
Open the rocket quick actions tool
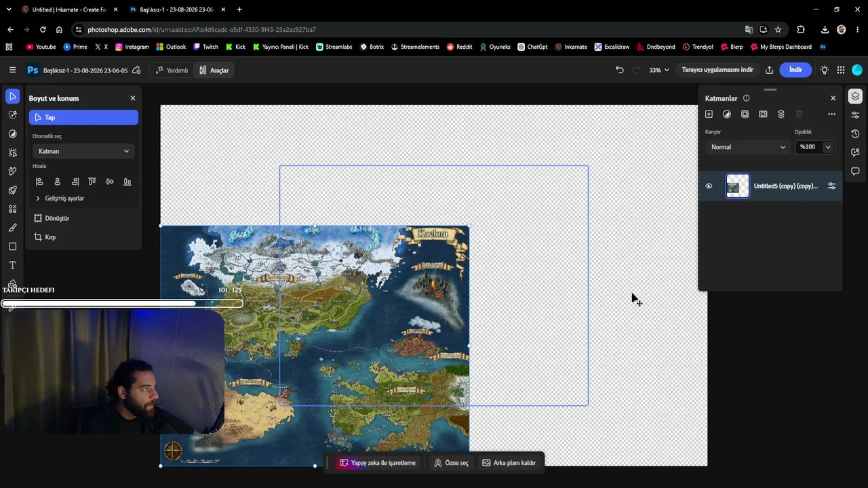(x=12, y=190)
